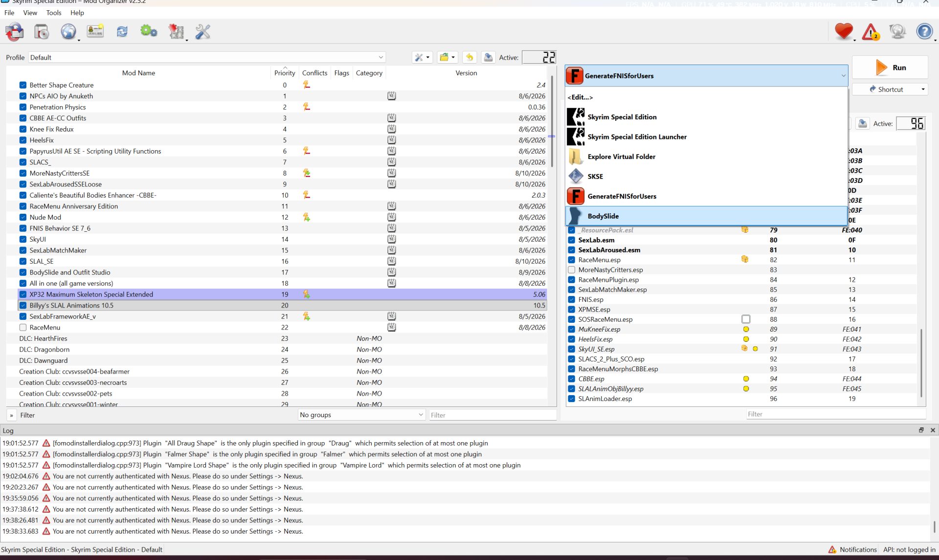
Task: Open the File menu
Action: 9,13
